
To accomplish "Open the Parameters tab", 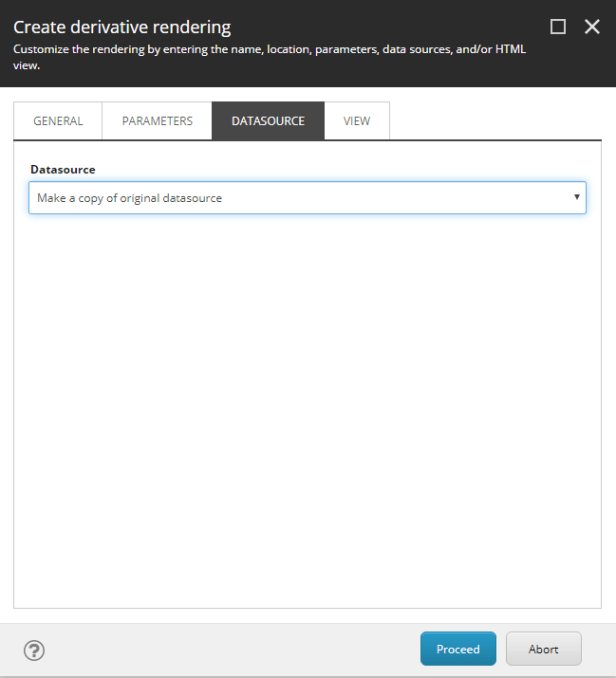I will 157,121.
